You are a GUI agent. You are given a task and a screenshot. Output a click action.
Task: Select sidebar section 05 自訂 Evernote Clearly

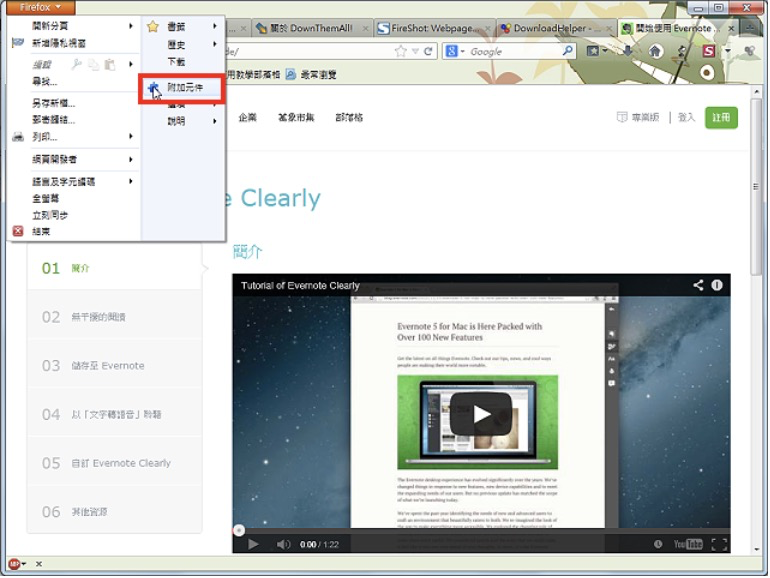point(114,463)
